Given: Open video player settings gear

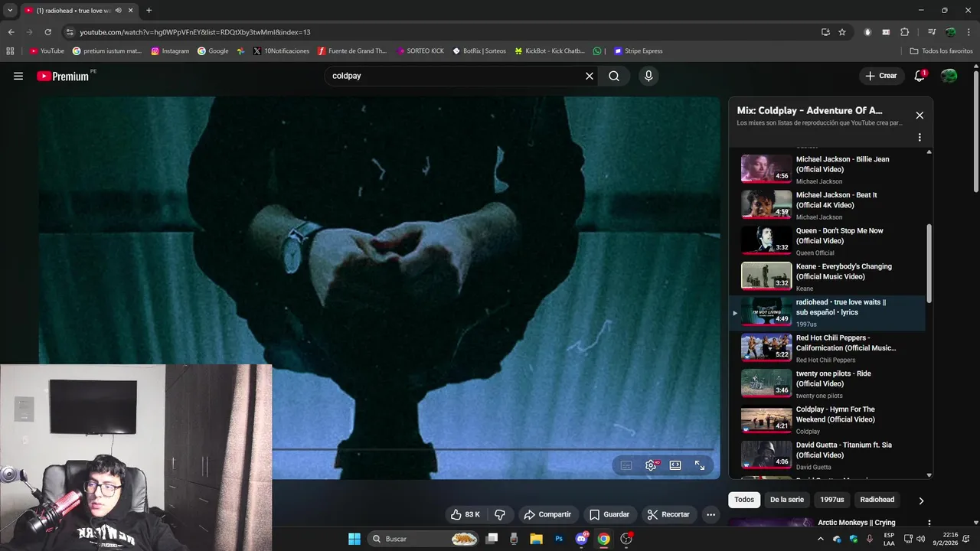Looking at the screenshot, I should pyautogui.click(x=651, y=465).
